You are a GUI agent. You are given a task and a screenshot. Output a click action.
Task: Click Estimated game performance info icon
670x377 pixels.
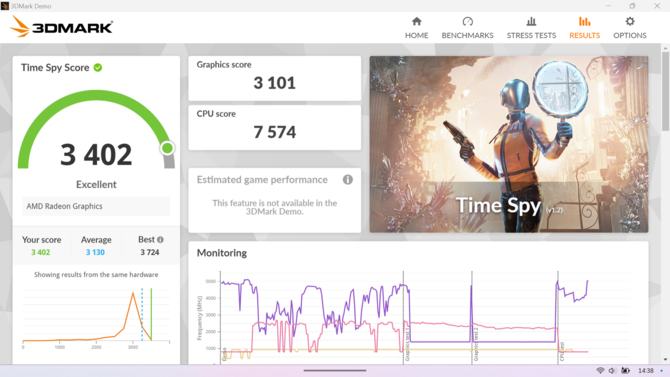(x=348, y=180)
